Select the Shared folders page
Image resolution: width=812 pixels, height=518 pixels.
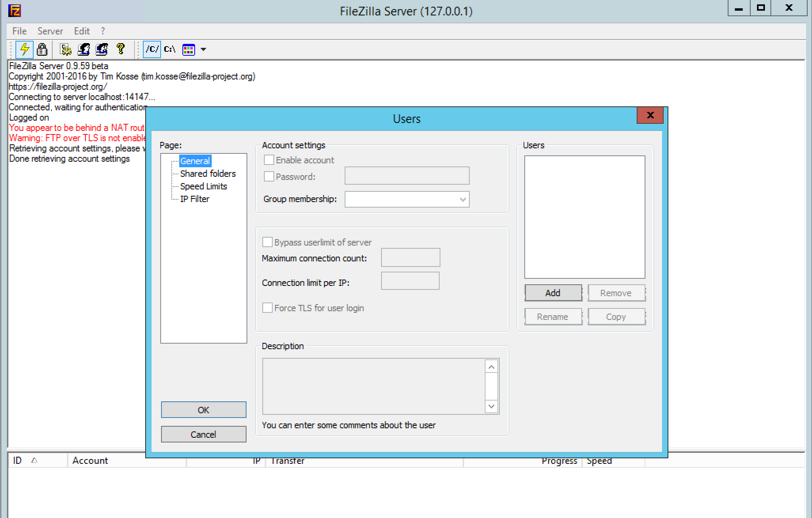[x=208, y=174]
